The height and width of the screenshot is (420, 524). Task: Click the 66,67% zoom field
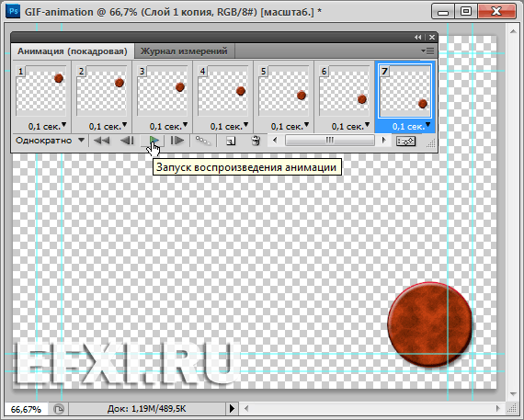26,409
